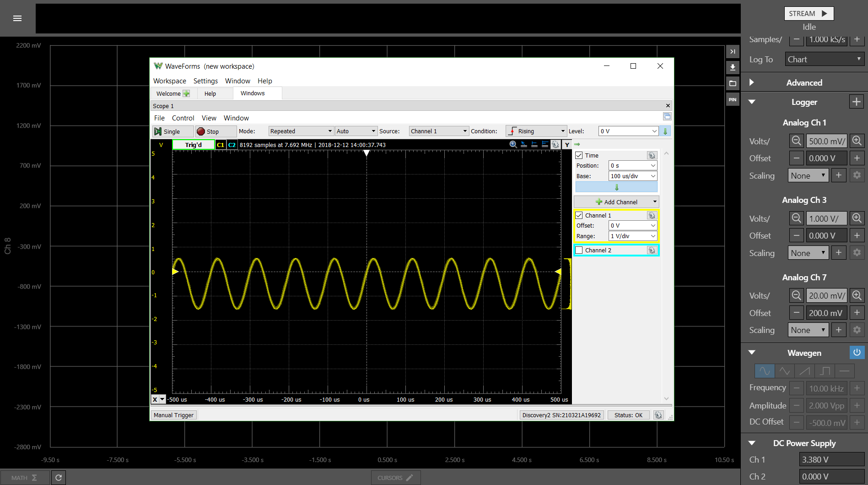Viewport: 868px width, 485px height.
Task: Edit DC Power Supply Ch 2 voltage field
Action: tap(831, 477)
